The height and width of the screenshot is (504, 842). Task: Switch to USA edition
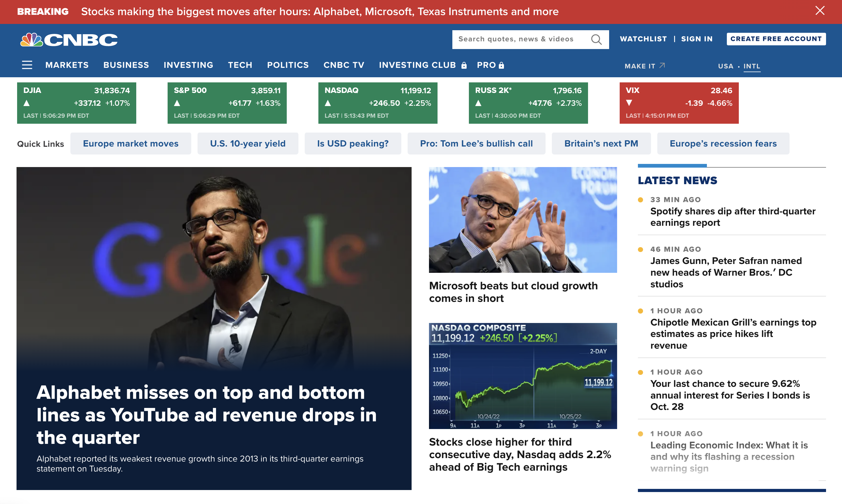tap(725, 66)
